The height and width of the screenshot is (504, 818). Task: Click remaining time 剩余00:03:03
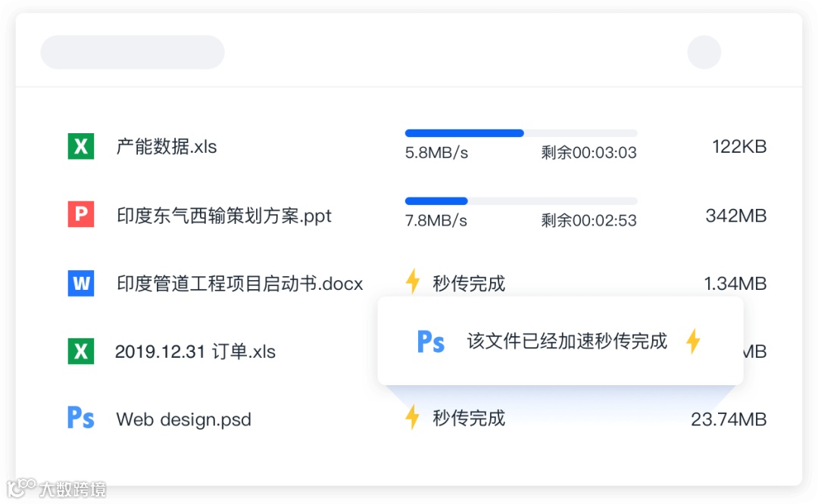(589, 153)
